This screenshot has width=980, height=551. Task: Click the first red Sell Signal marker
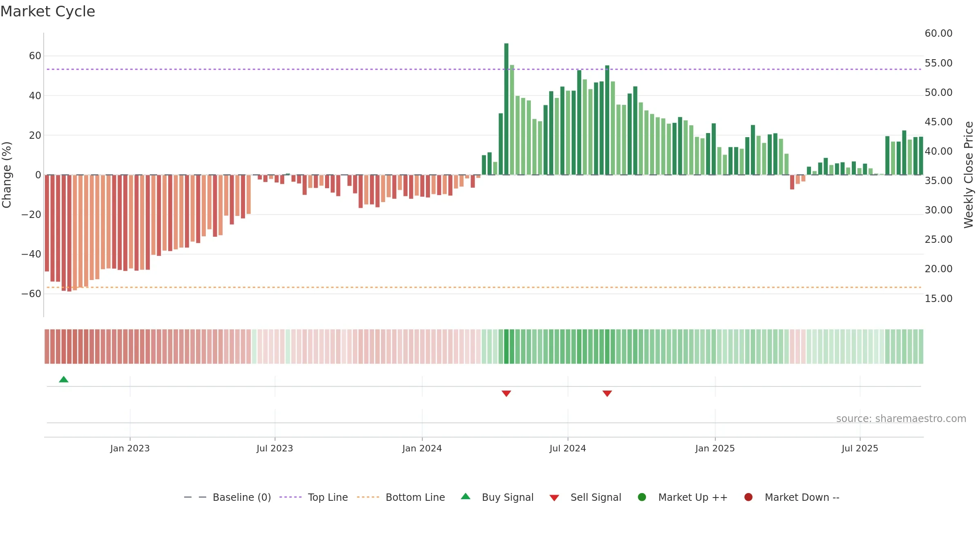(506, 393)
